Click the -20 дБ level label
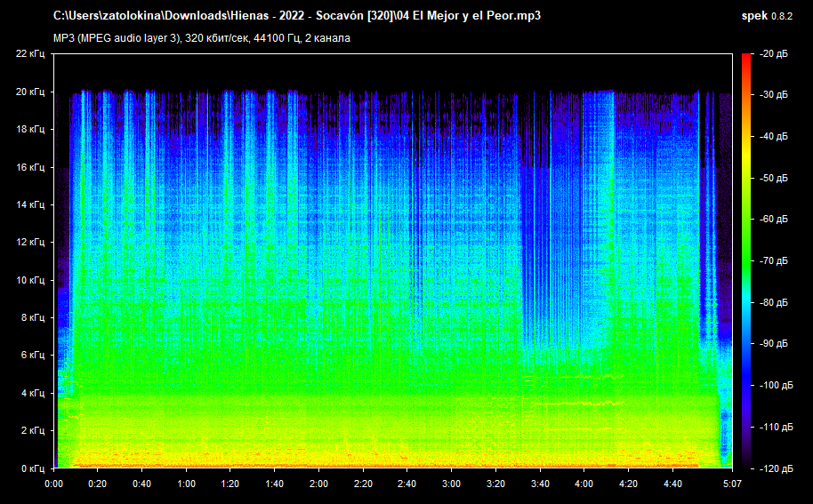 point(774,54)
